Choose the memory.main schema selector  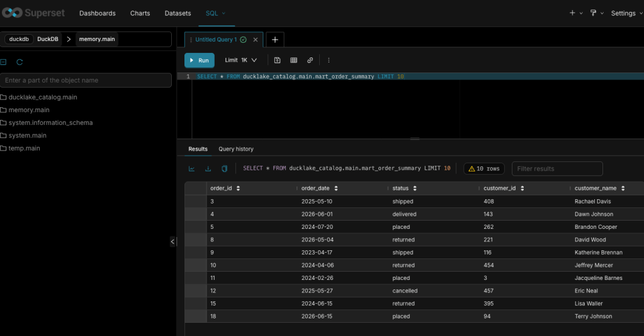click(97, 39)
